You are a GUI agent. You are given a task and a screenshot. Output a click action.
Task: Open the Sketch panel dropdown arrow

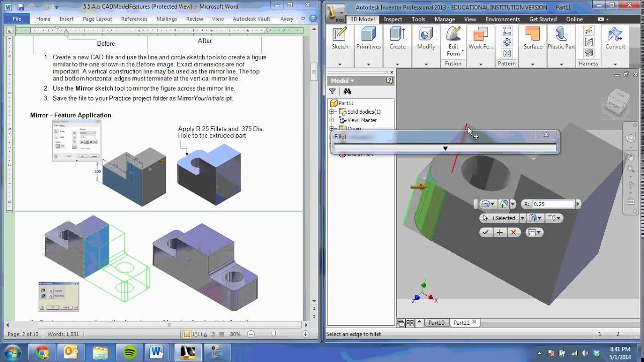340,64
